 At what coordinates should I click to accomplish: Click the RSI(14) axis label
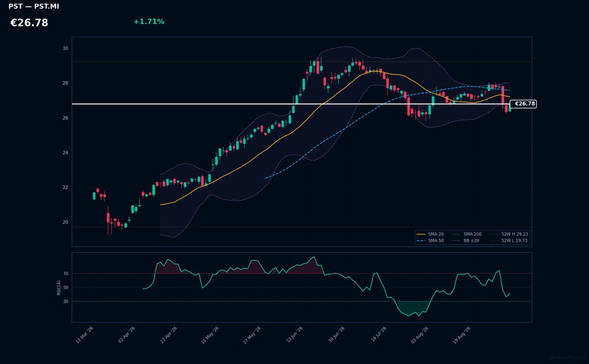point(59,287)
